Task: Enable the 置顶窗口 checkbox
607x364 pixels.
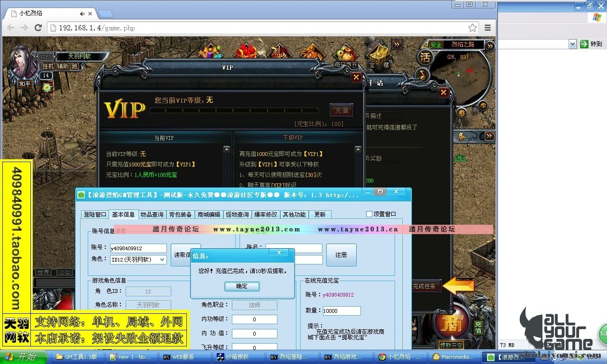Action: tap(369, 214)
